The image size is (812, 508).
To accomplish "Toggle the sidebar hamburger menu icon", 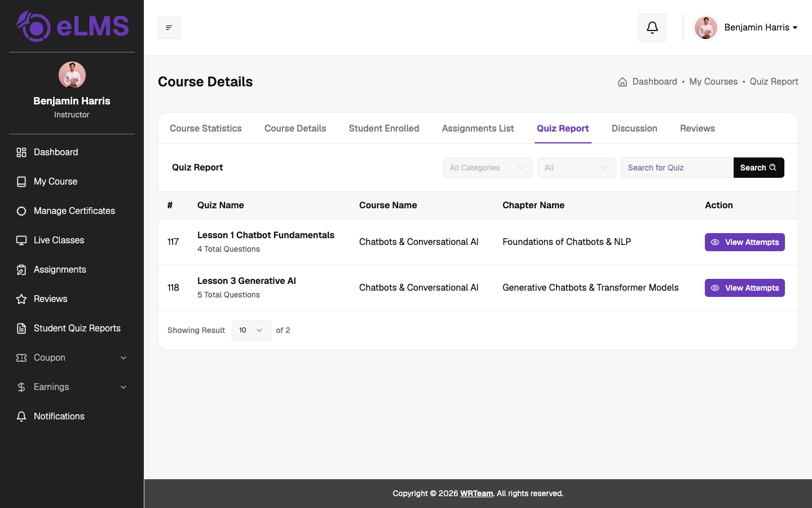I will click(x=169, y=28).
